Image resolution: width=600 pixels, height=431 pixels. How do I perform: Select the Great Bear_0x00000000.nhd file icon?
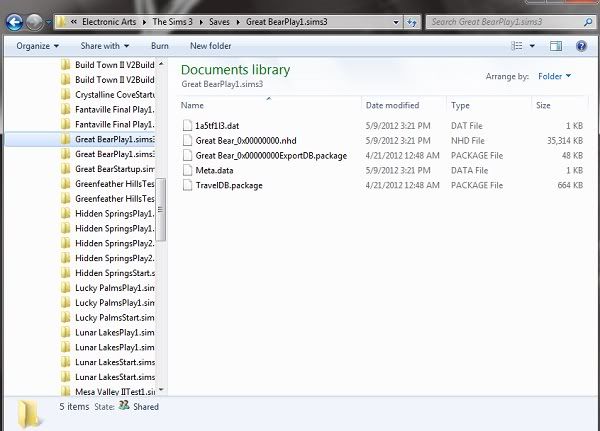coord(187,140)
